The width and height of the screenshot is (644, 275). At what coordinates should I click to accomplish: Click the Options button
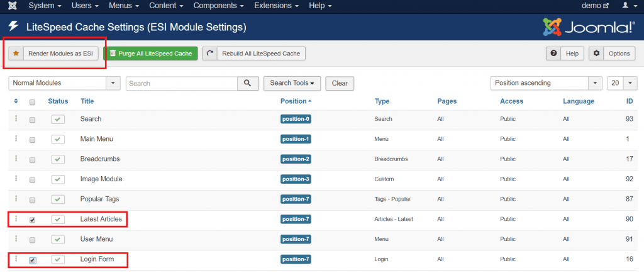pos(612,53)
